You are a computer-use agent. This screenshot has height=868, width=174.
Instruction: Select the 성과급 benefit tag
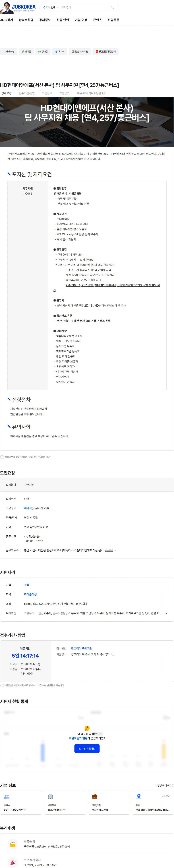pos(43,52)
